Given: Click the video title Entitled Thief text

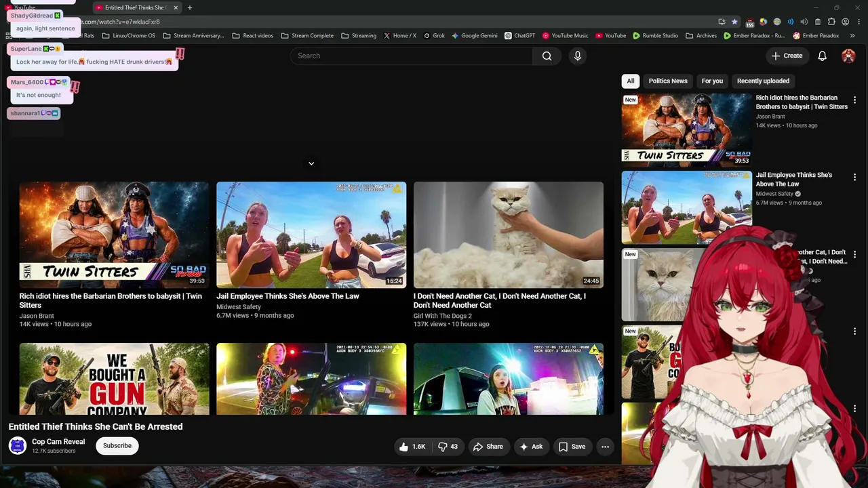Looking at the screenshot, I should coord(96,426).
